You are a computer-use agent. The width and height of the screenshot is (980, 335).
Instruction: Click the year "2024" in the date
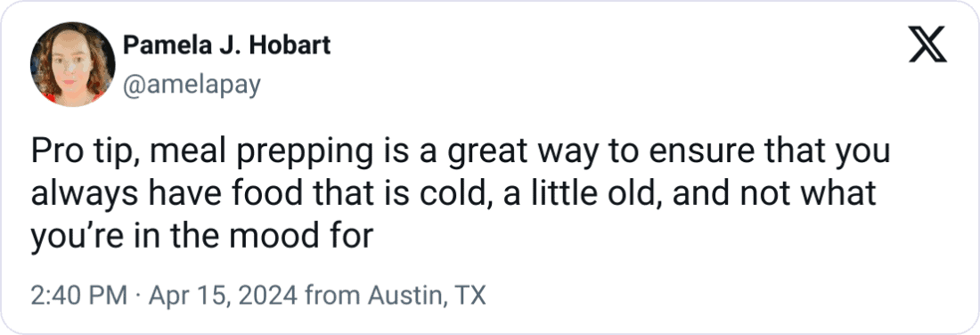pyautogui.click(x=271, y=294)
